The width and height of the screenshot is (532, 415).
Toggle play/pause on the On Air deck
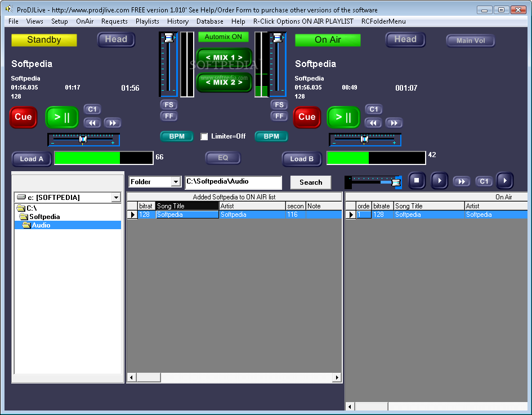point(343,117)
